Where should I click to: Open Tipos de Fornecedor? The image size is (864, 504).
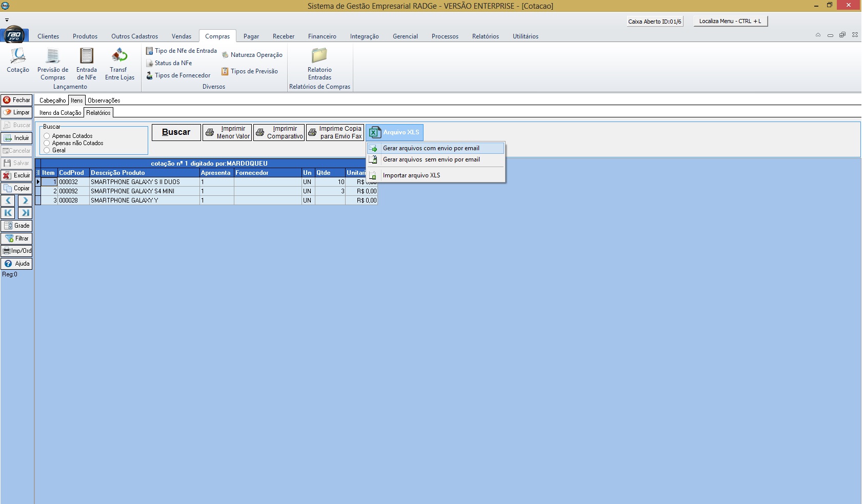click(182, 75)
